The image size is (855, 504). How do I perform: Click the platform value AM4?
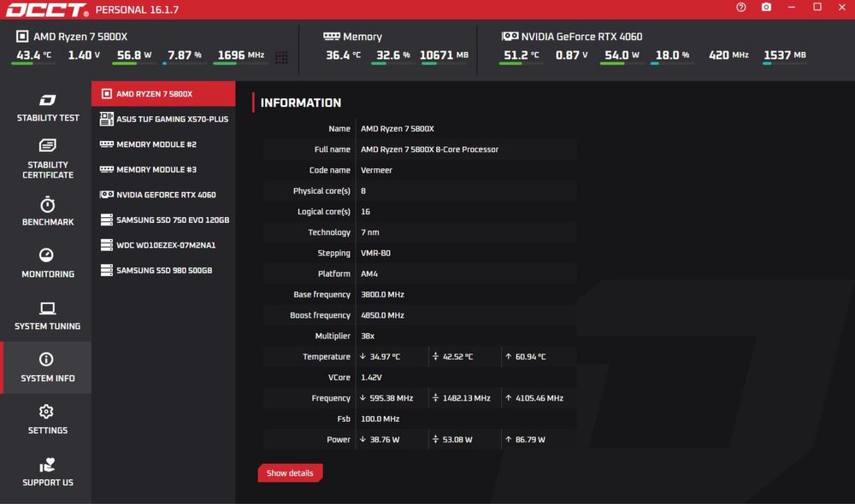[369, 273]
